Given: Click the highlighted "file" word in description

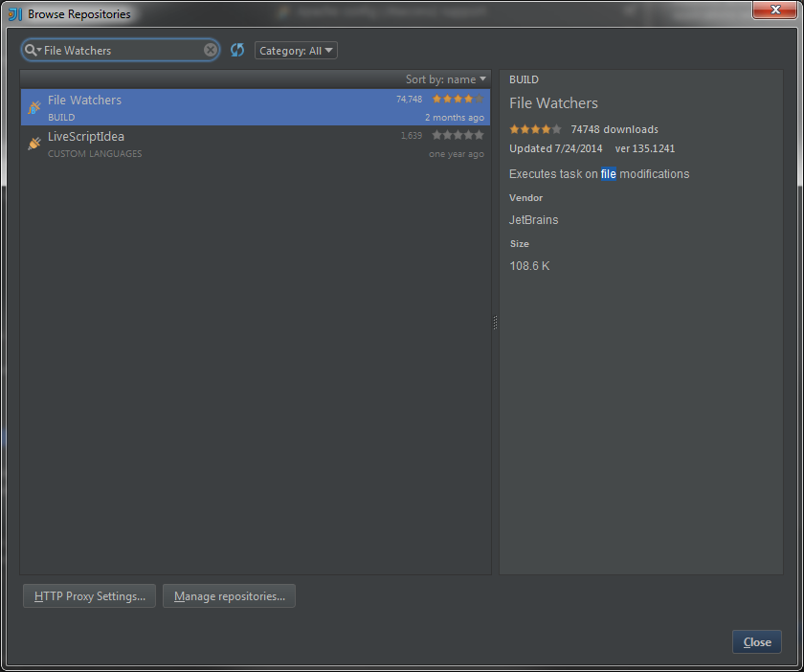Looking at the screenshot, I should (x=608, y=174).
